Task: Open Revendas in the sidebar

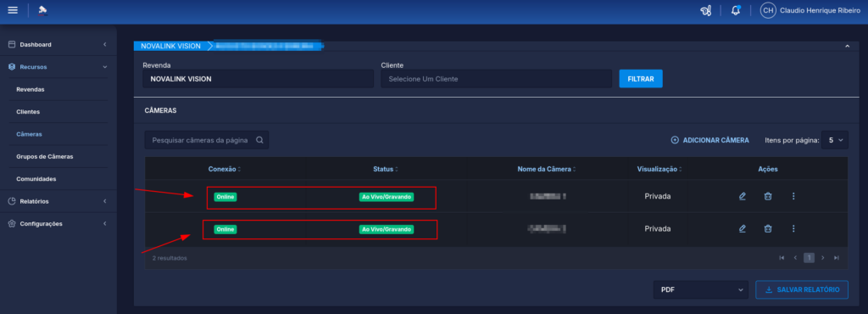Action: coord(31,89)
